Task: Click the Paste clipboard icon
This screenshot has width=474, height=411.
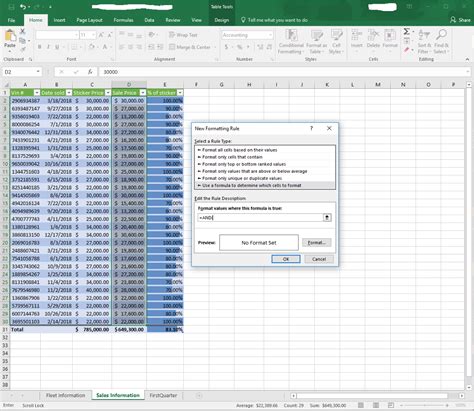Action: point(10,35)
